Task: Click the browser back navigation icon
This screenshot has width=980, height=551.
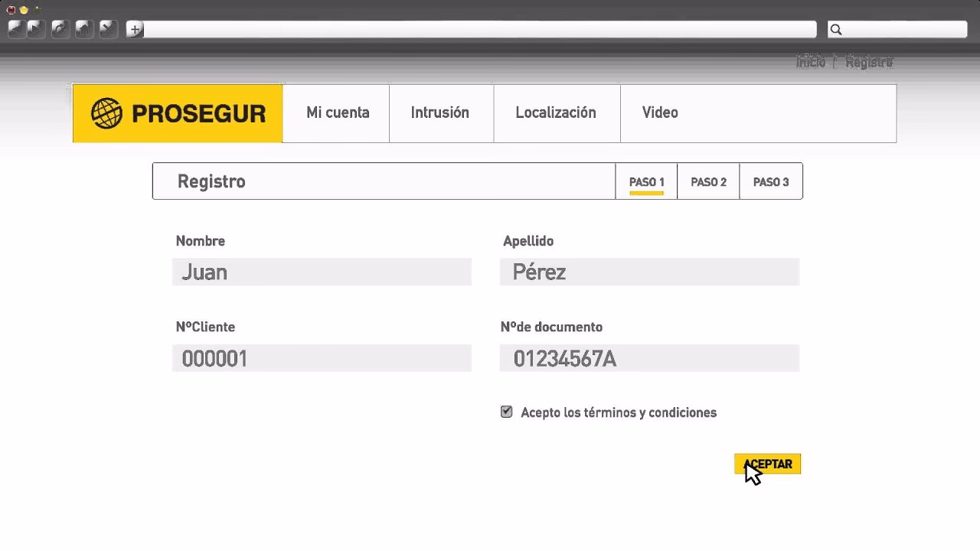Action: tap(15, 29)
